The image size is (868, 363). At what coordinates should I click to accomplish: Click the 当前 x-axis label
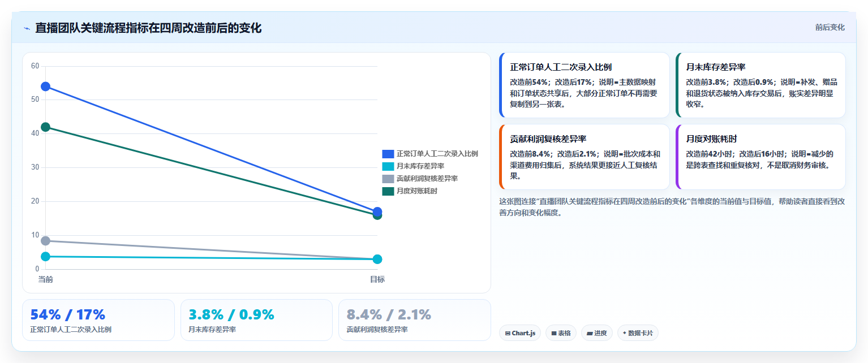pos(46,279)
